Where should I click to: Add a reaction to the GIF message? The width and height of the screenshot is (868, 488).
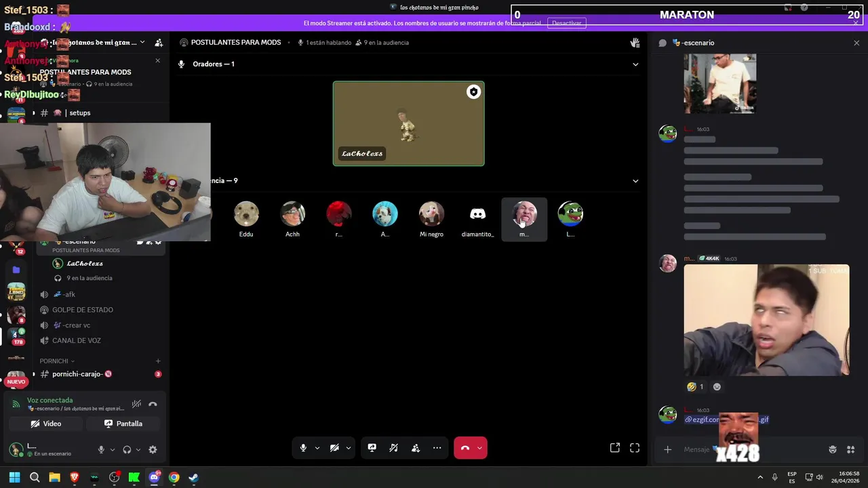(x=717, y=386)
